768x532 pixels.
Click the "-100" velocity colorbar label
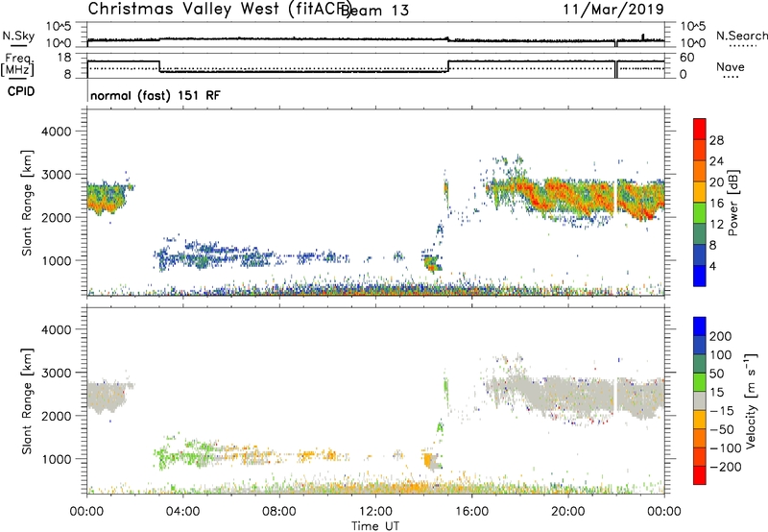[725, 448]
